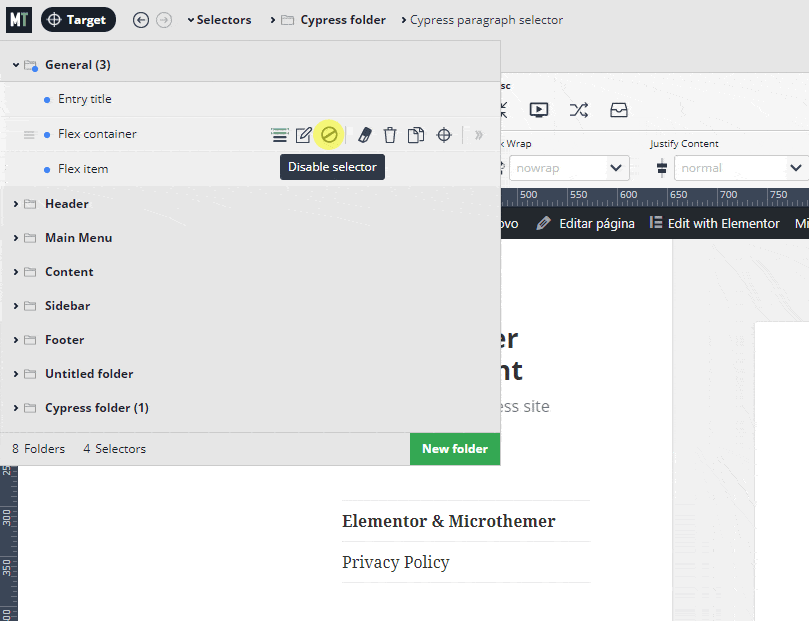Expand the Header folder
Screen dimensions: 809x621
(66, 203)
